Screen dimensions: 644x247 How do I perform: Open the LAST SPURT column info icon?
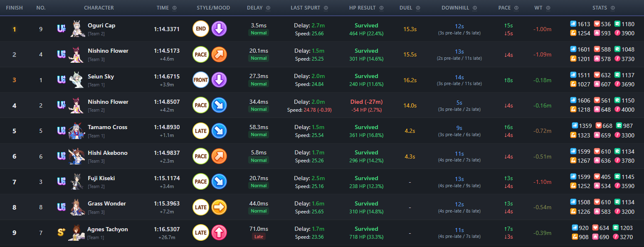[326, 8]
